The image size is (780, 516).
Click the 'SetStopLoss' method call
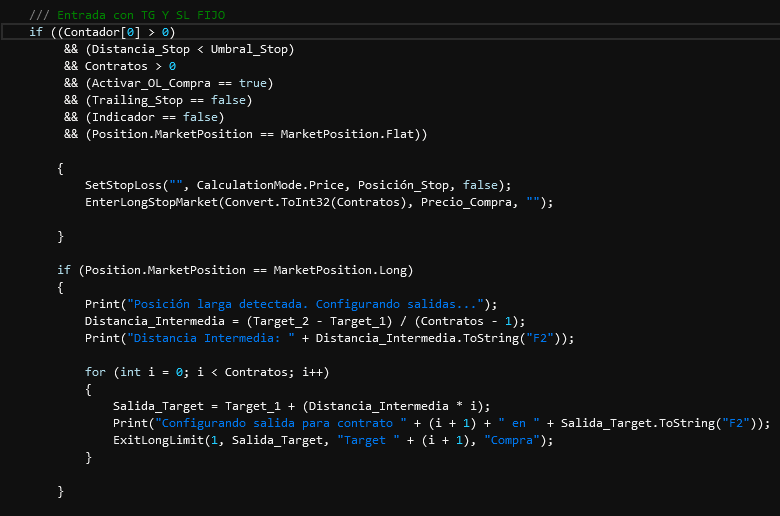click(x=123, y=185)
